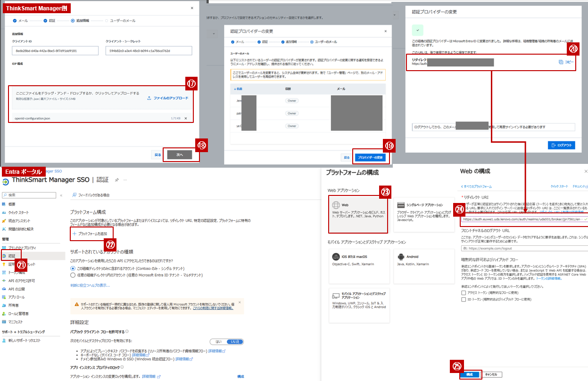This screenshot has height=381, width=588.
Task: Set public client flow toggle to はい
Action: (x=218, y=341)
